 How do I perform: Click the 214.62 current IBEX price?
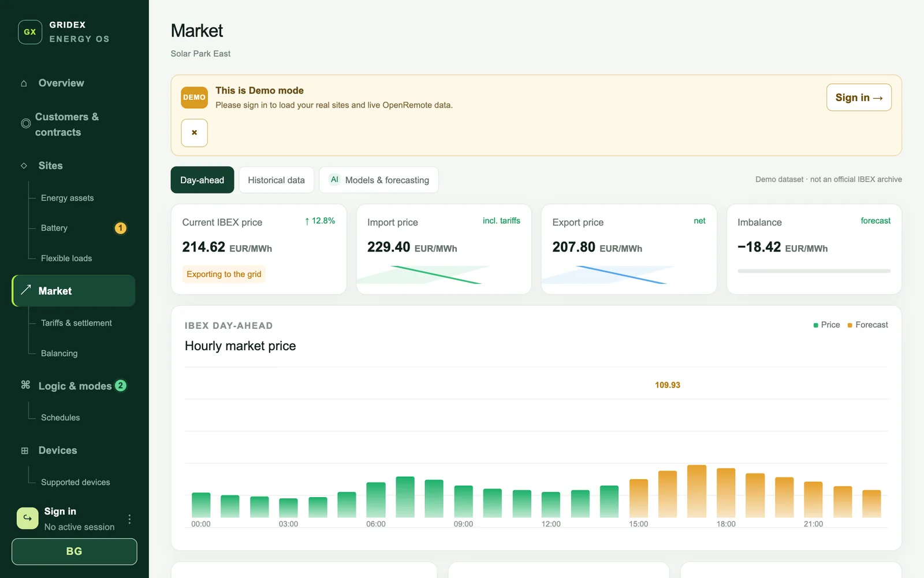(203, 247)
